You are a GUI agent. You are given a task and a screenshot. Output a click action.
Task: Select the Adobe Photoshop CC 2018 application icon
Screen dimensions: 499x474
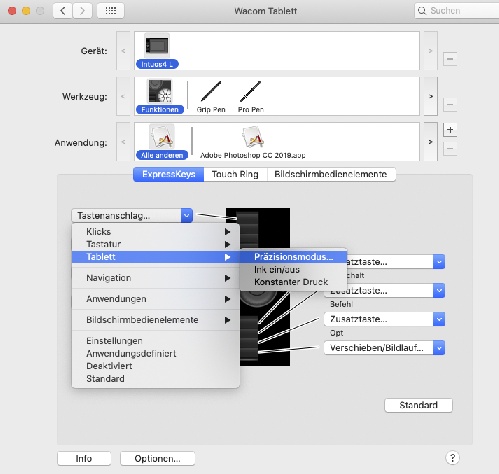[x=252, y=137]
